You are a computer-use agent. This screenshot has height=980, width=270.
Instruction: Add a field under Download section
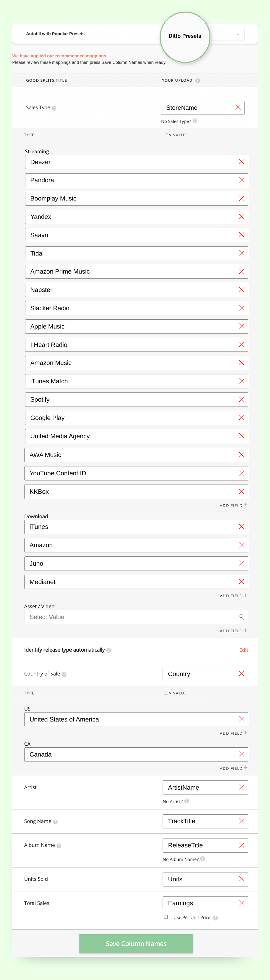[234, 596]
